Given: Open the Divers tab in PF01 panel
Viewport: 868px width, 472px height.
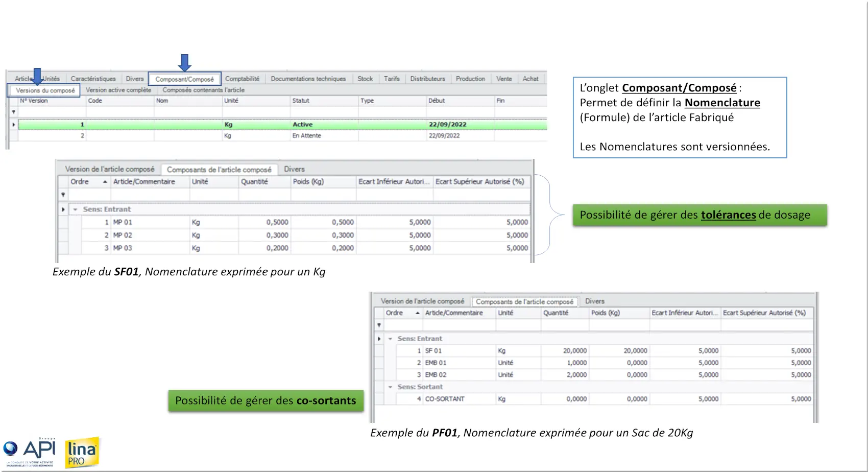Looking at the screenshot, I should tap(594, 301).
